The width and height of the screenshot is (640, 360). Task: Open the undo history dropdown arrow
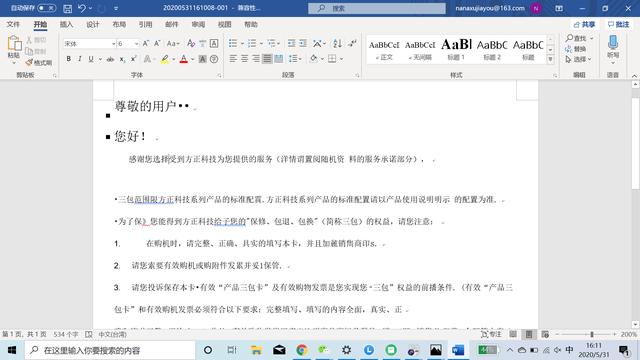90,8
